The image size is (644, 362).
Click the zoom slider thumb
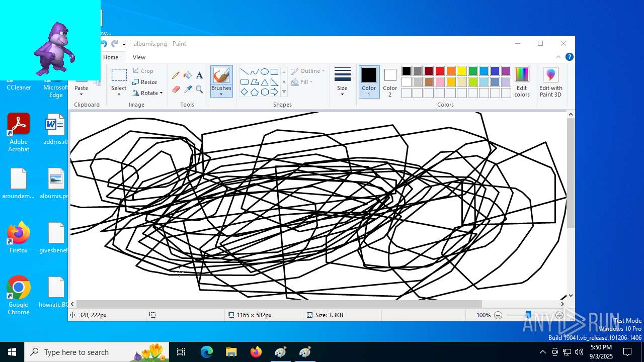(528, 315)
